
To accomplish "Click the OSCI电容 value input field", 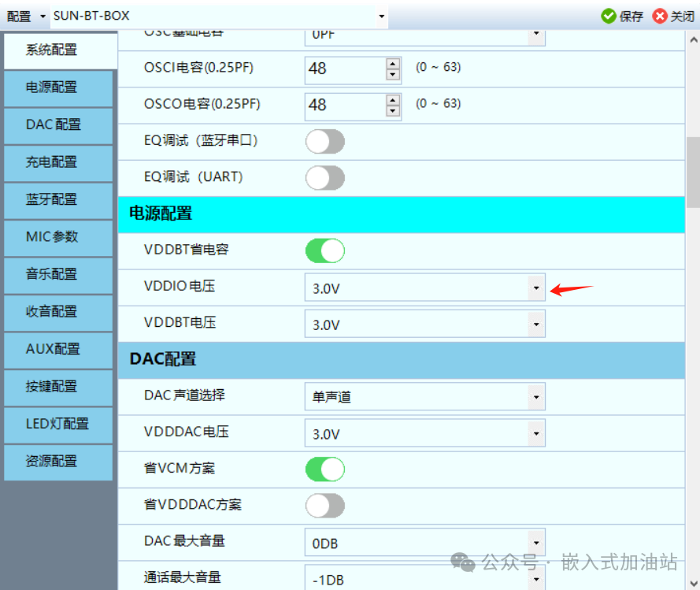I will [x=346, y=69].
